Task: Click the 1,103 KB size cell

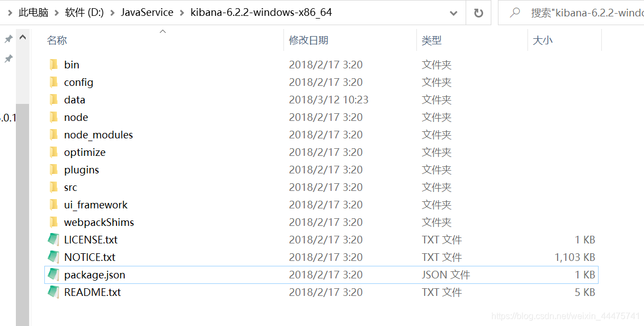Action: coord(575,257)
